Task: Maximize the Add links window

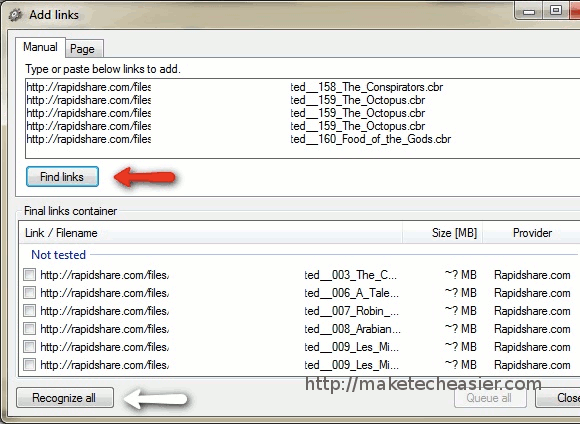Action: tap(556, 10)
